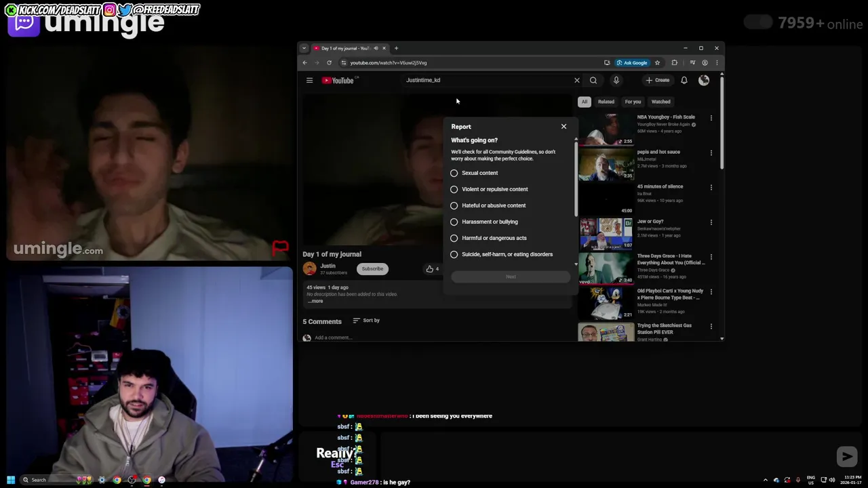Open Chrome three-dot menu
The height and width of the screenshot is (488, 868).
717,62
